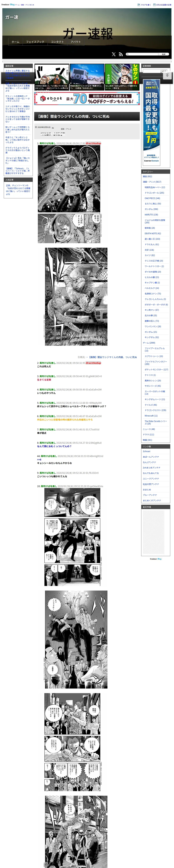Screen dimensions: 174x868
Task: Open ゲーム (2999) category
Action: pos(149,343)
